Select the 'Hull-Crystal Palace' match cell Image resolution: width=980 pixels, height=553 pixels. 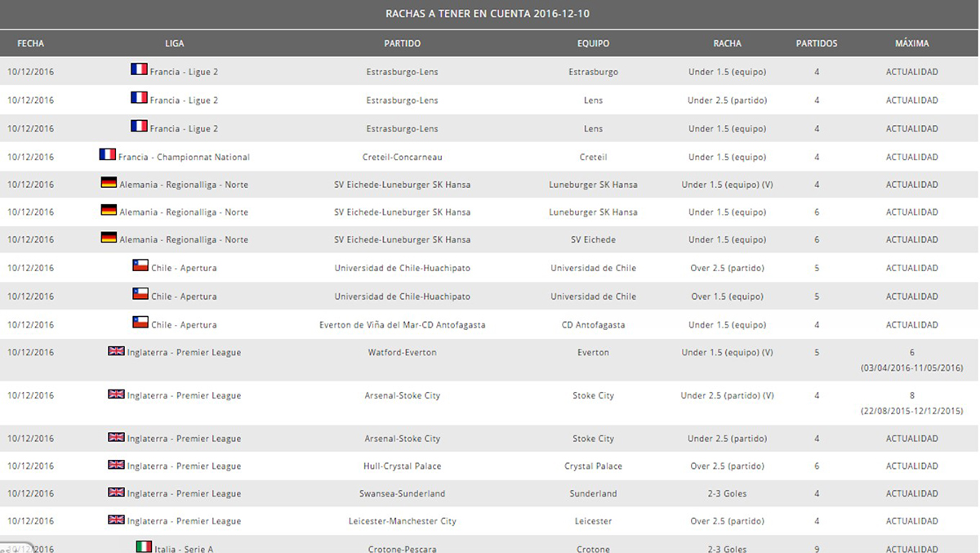tap(403, 466)
